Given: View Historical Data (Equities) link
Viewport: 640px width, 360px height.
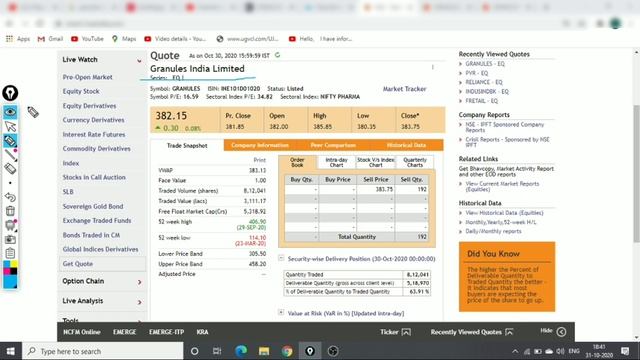Looking at the screenshot, I should [504, 213].
